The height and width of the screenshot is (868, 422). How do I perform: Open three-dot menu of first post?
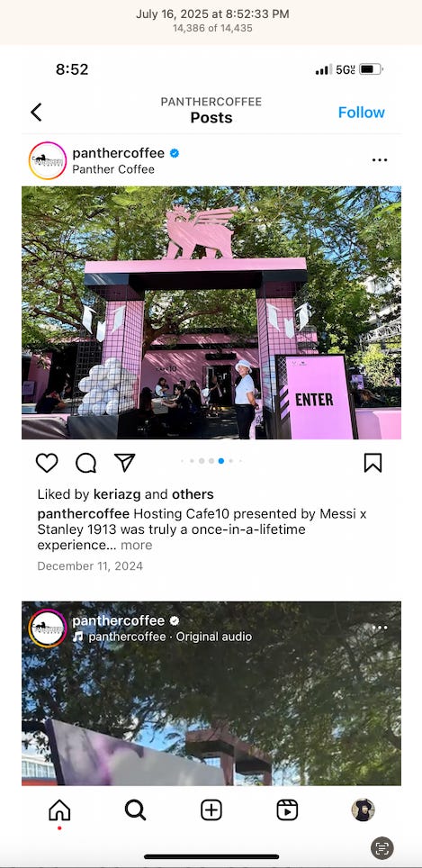pos(380,160)
